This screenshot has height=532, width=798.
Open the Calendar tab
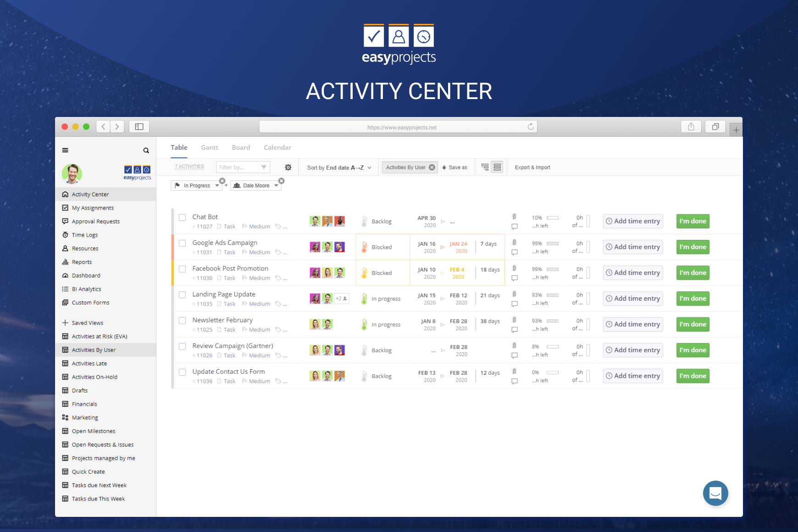[x=277, y=147]
